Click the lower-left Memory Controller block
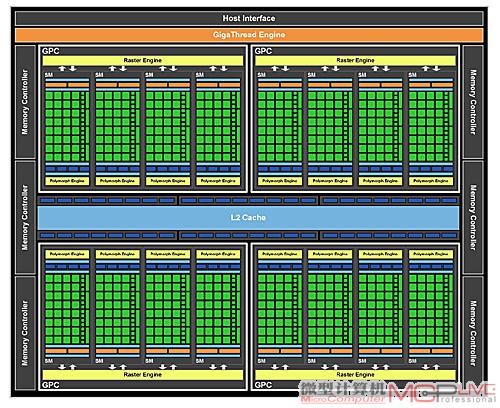500x408 pixels. (x=25, y=333)
